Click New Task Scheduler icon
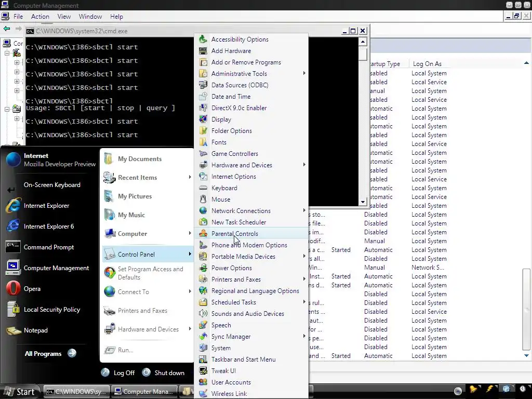This screenshot has height=399, width=532. coord(203,222)
